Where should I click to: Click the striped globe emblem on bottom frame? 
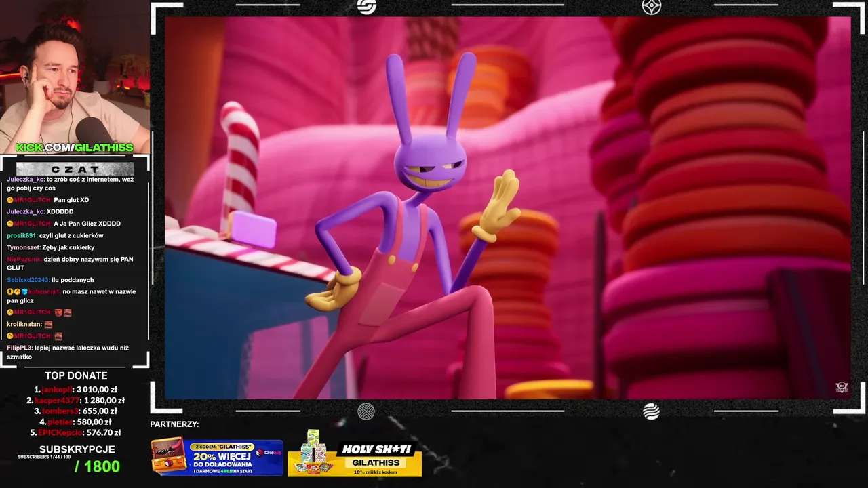(651, 411)
